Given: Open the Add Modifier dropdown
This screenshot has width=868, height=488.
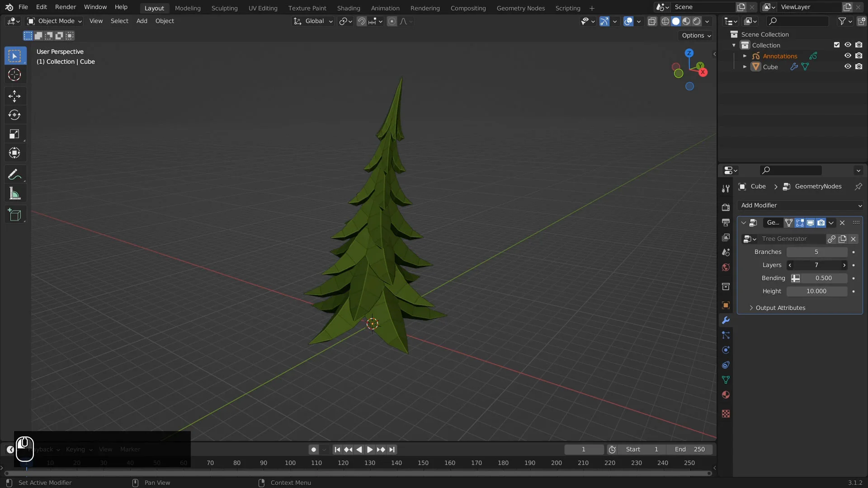Looking at the screenshot, I should click(x=800, y=205).
